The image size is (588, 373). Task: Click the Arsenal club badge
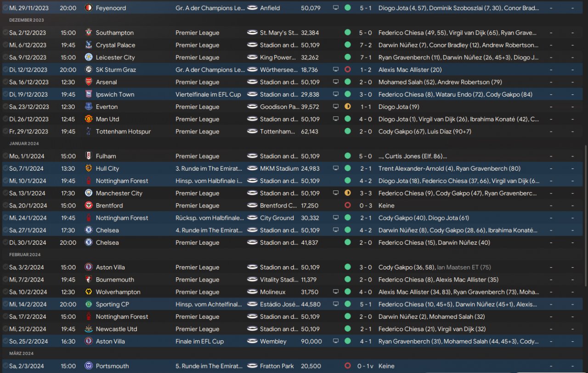(x=89, y=82)
